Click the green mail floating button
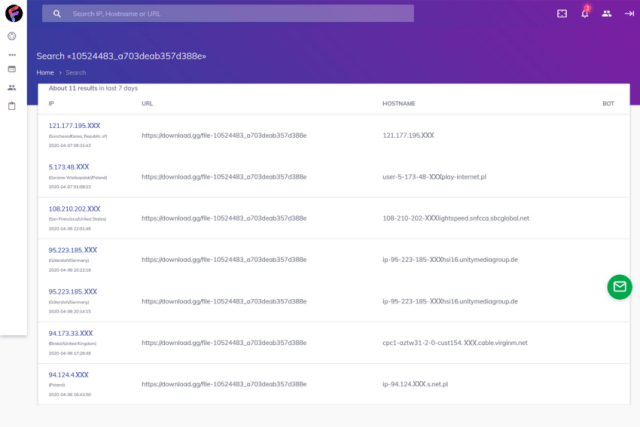This screenshot has height=427, width=640. pyautogui.click(x=619, y=287)
